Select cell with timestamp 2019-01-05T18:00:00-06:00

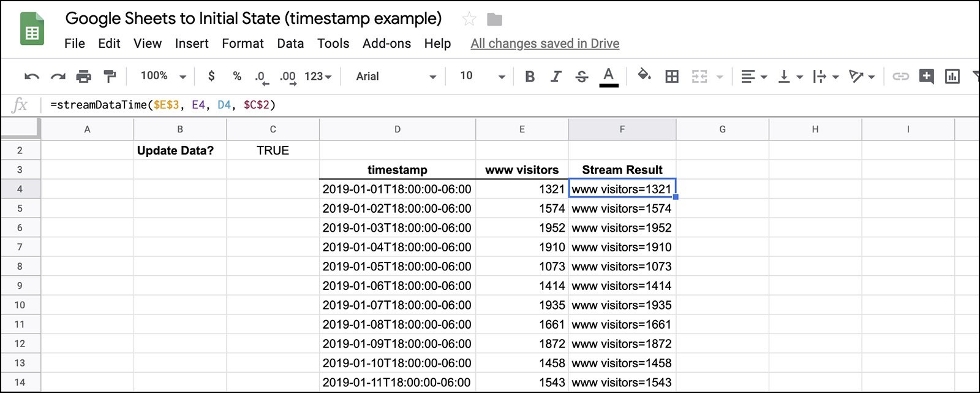[x=398, y=267]
